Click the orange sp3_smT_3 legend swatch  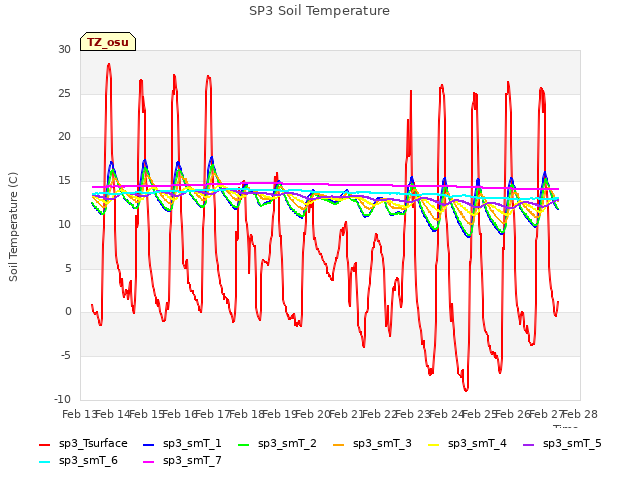(339, 444)
